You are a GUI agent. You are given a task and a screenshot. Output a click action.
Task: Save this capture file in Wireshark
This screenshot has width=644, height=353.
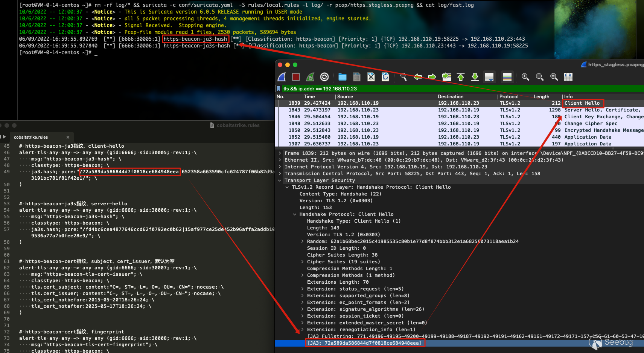click(357, 77)
